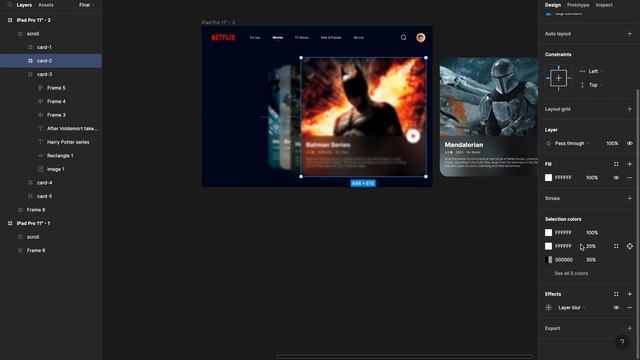
Task: Click the 000000 selection color swatch
Action: [549, 260]
